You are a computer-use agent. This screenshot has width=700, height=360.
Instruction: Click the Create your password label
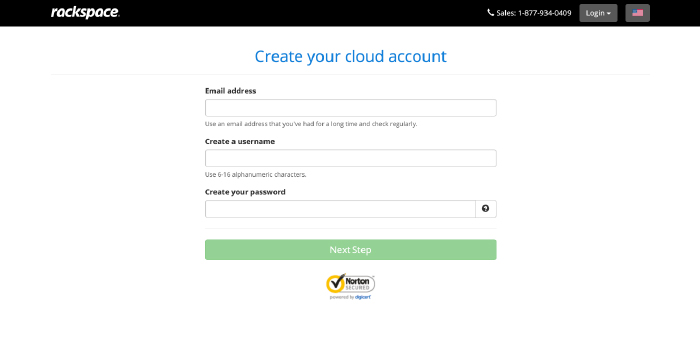245,192
